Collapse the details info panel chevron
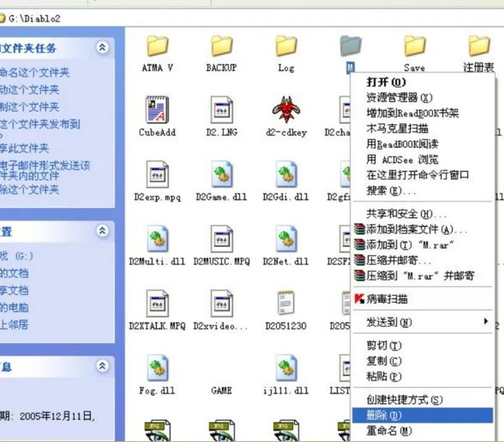The height and width of the screenshot is (442, 504). (102, 366)
